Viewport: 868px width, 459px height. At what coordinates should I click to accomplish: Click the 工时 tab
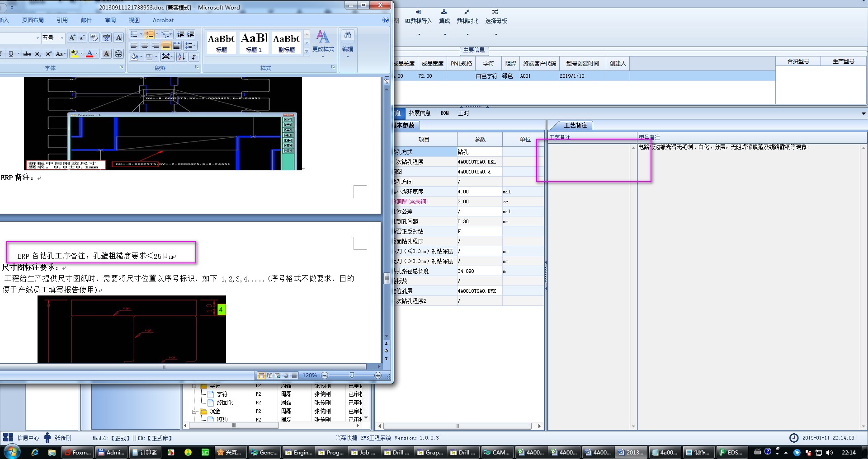click(464, 113)
